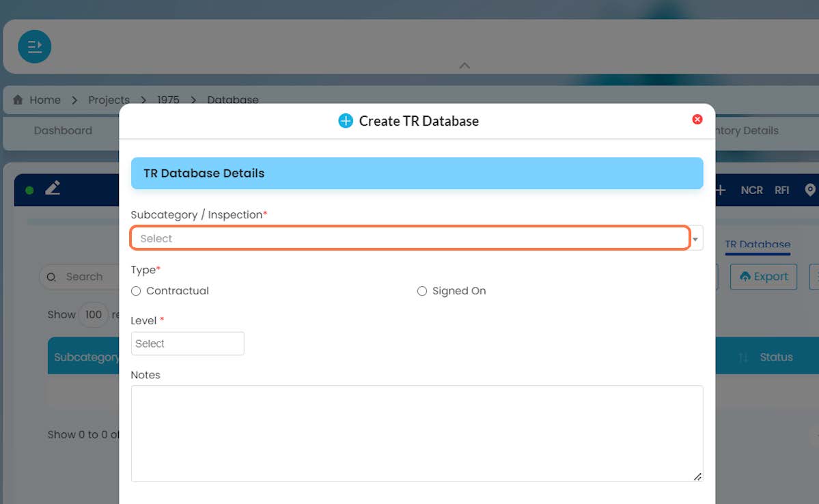This screenshot has width=819, height=504.
Task: Open Projects breadcrumb link
Action: 109,100
